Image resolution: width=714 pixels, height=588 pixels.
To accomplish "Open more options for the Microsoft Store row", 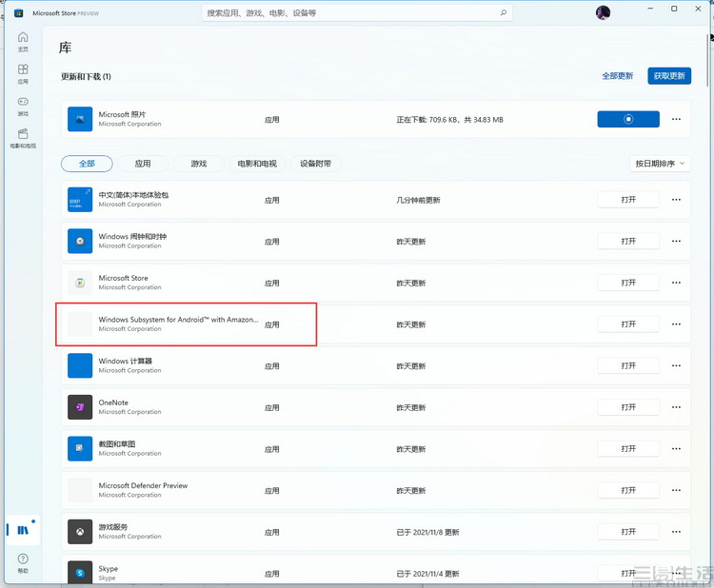I will click(676, 283).
